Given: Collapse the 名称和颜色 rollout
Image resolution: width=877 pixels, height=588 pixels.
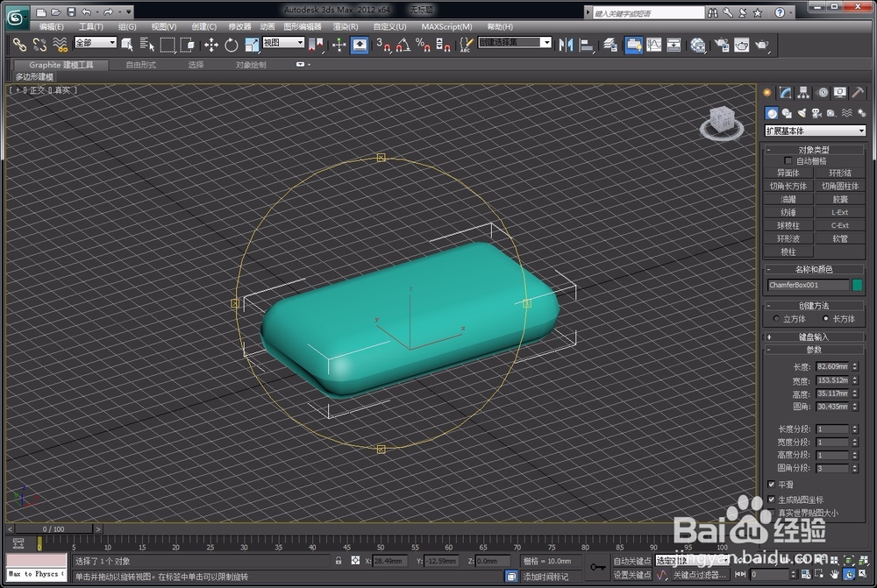Looking at the screenshot, I should (x=814, y=269).
